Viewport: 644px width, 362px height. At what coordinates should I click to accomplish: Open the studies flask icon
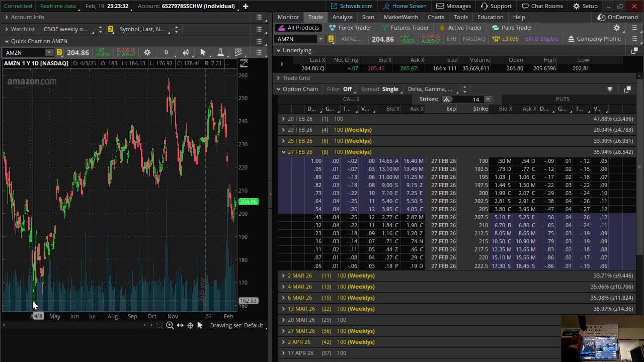[220, 52]
